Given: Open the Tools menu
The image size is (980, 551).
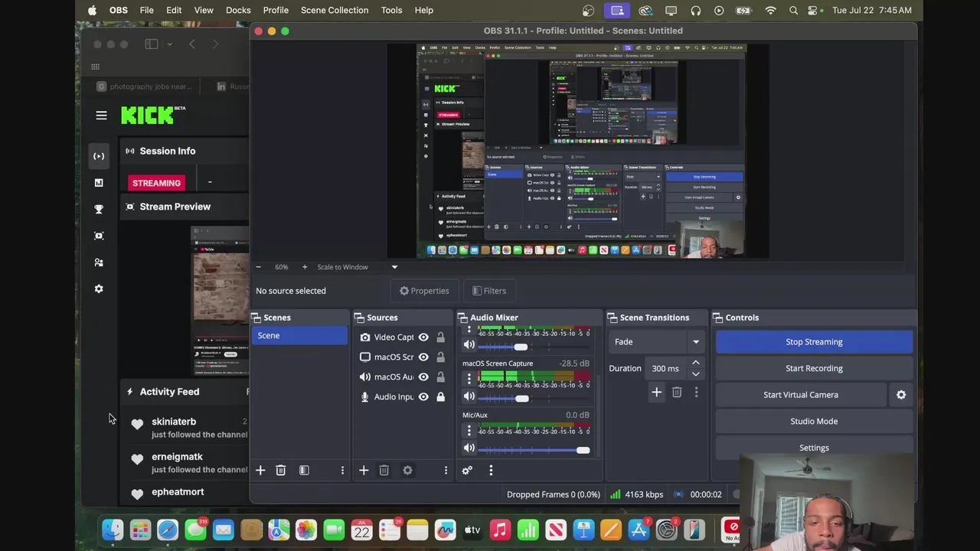Looking at the screenshot, I should point(391,10).
